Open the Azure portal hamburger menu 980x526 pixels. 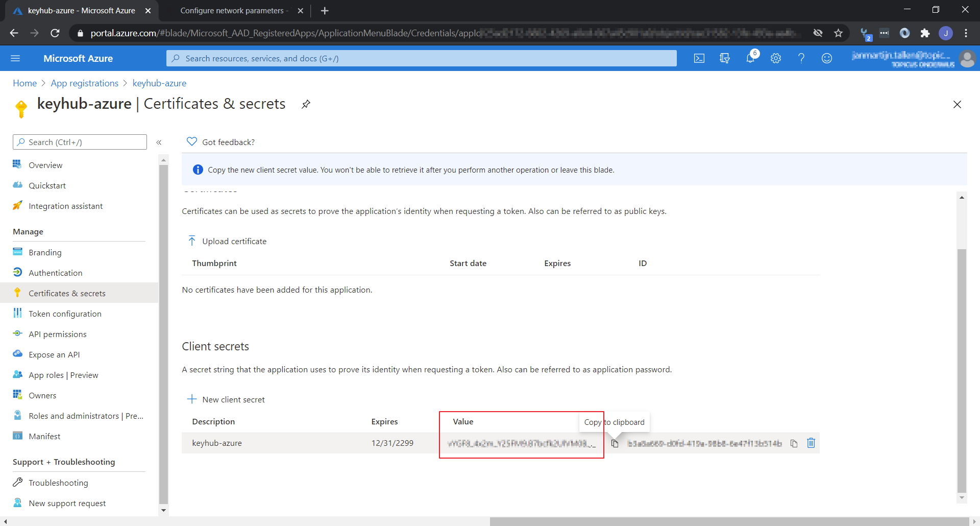tap(15, 58)
